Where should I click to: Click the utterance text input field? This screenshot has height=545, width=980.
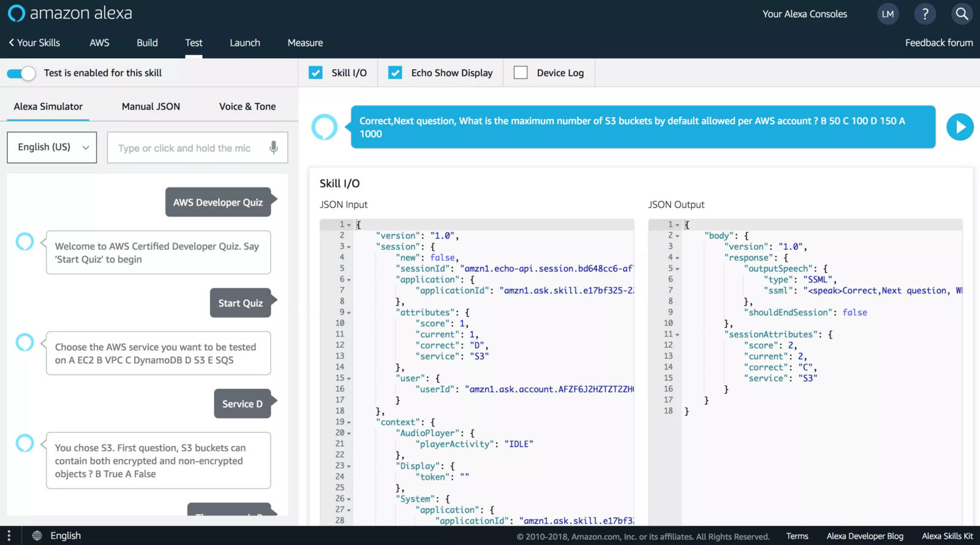pyautogui.click(x=187, y=148)
